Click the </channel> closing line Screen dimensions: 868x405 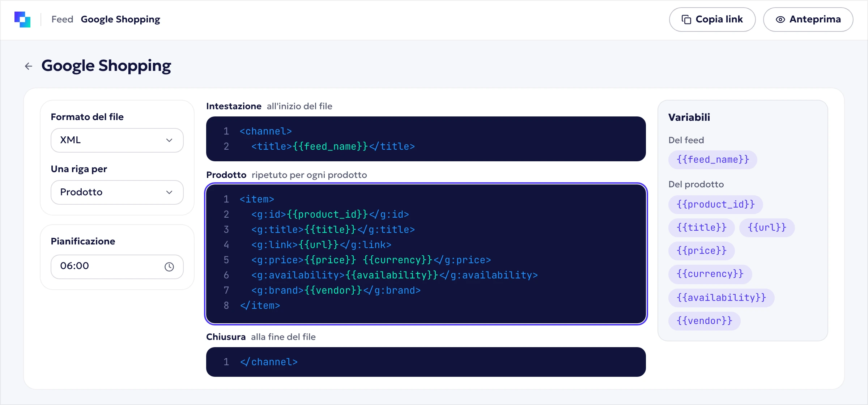coord(269,362)
